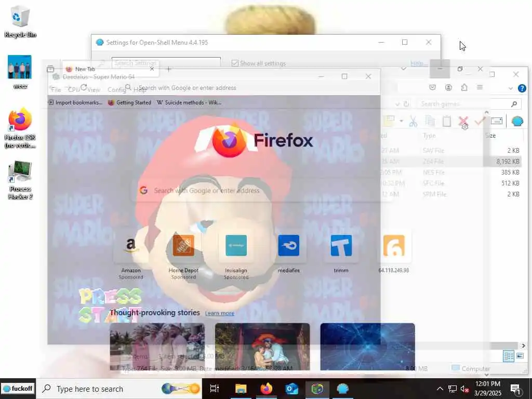Viewport: 532px width, 399px height.
Task: Switch Explorer to large icons view
Action: pyautogui.click(x=520, y=355)
